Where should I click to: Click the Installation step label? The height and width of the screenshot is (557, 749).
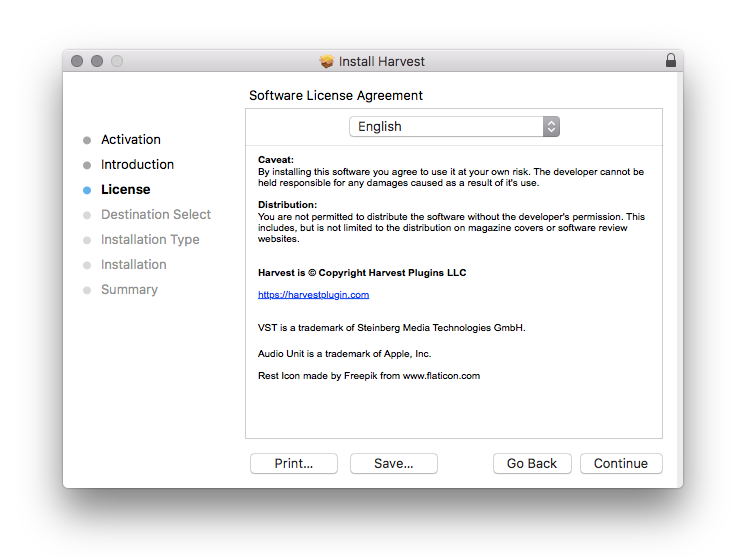134,265
